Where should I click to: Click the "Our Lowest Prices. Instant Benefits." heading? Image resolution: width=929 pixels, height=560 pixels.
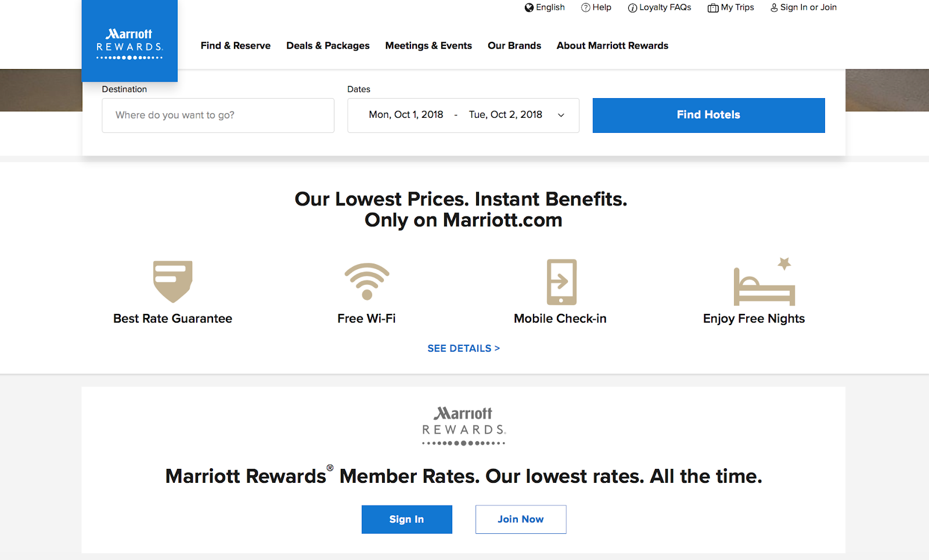click(461, 199)
